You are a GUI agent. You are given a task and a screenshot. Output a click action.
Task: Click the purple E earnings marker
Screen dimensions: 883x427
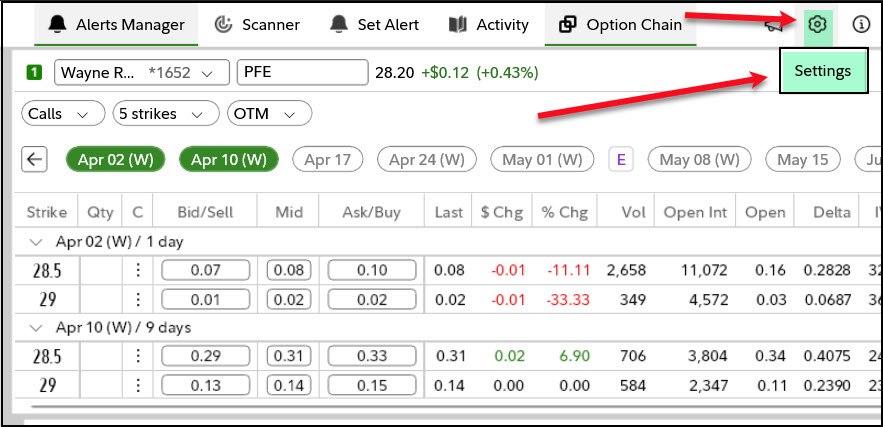coord(621,159)
